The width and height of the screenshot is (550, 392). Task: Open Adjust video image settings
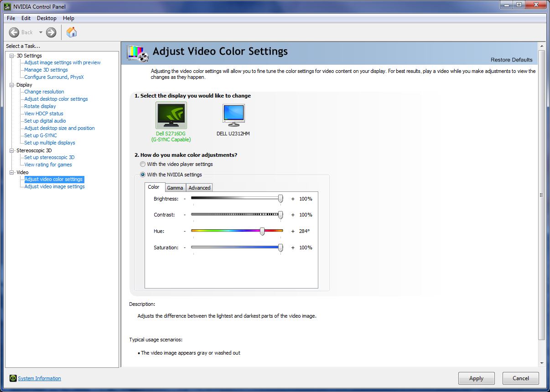[54, 186]
